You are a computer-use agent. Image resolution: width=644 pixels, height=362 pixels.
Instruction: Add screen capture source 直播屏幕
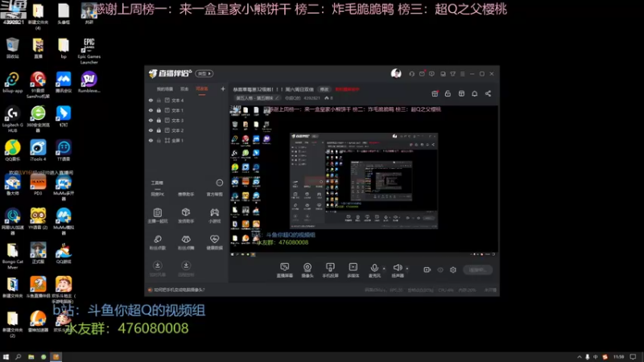point(285,270)
